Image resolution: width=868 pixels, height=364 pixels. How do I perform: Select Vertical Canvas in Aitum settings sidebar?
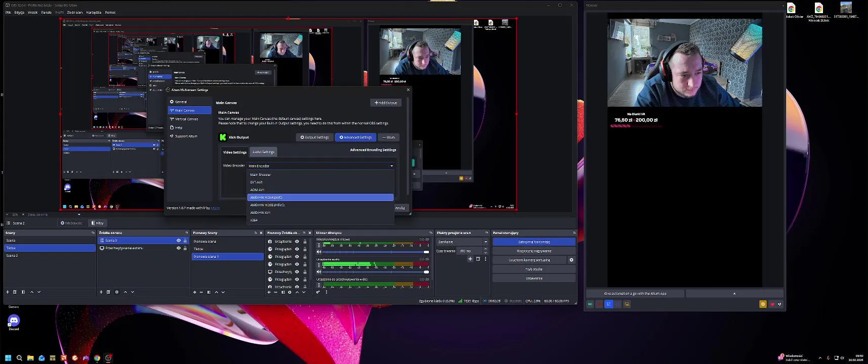[x=190, y=119]
